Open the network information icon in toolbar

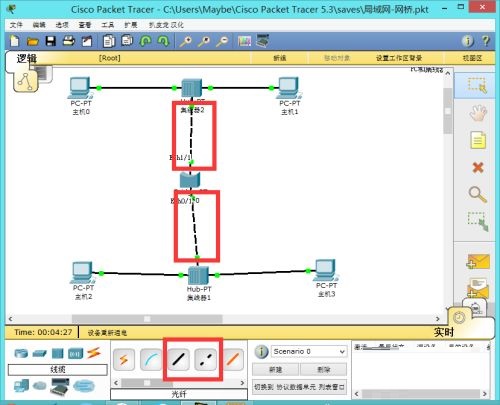pyautogui.click(x=467, y=41)
